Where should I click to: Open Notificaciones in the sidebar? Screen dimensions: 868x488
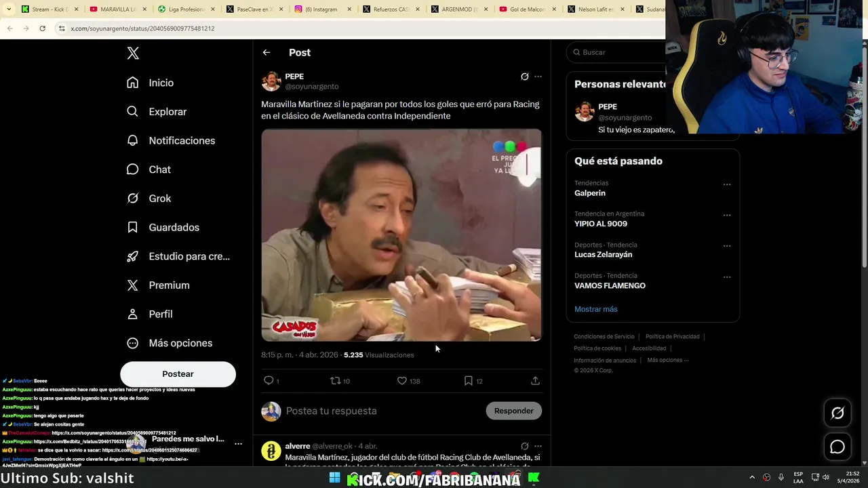tap(171, 140)
